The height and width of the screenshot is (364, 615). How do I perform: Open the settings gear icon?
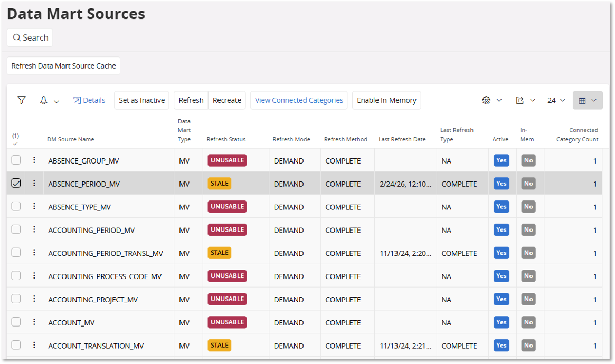tap(486, 100)
